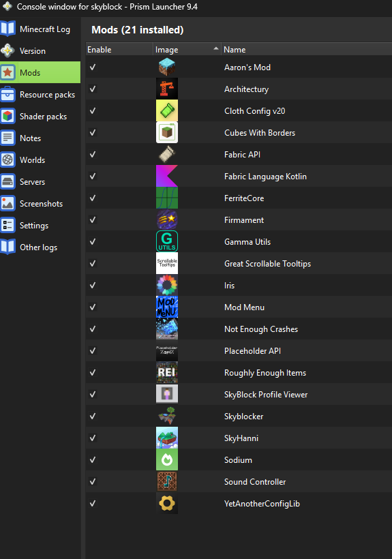Select the Roughly Enough Items row
The width and height of the screenshot is (392, 559).
[239, 373]
